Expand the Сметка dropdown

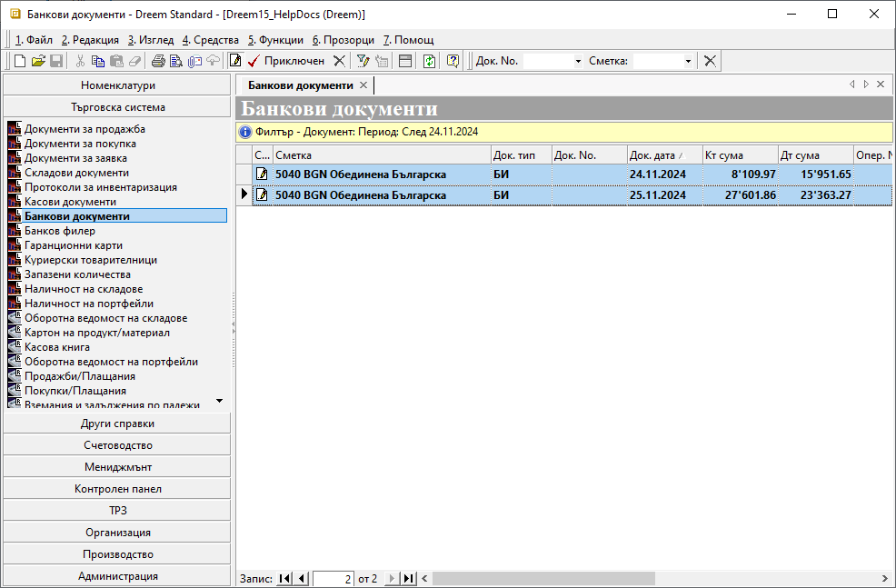coord(688,61)
